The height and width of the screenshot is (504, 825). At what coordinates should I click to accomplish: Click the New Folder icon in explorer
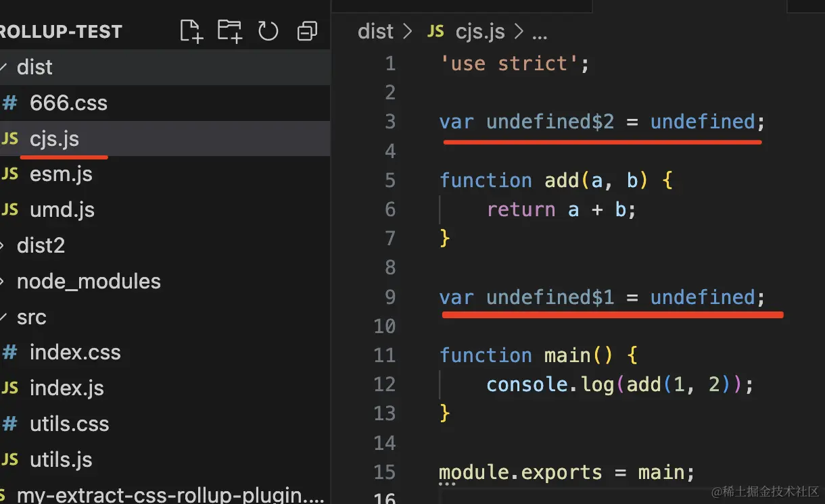pos(230,31)
